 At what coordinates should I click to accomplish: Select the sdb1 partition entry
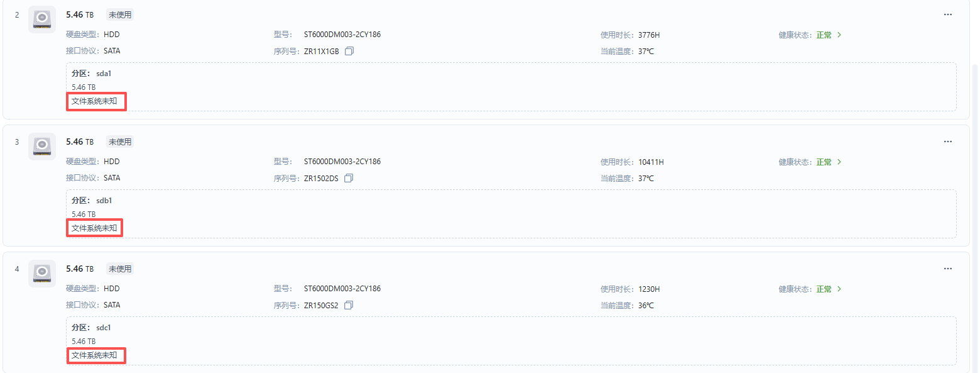pyautogui.click(x=104, y=201)
